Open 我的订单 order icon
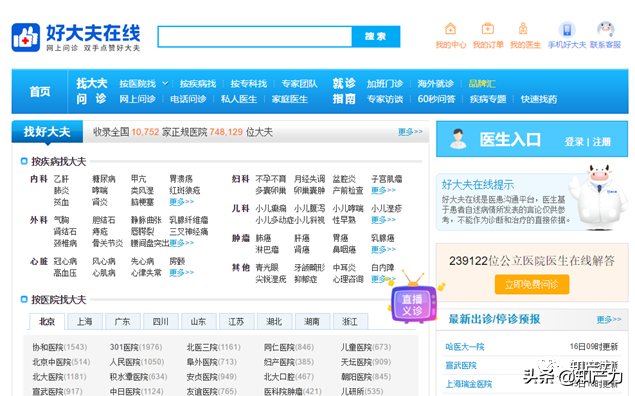 tap(488, 29)
